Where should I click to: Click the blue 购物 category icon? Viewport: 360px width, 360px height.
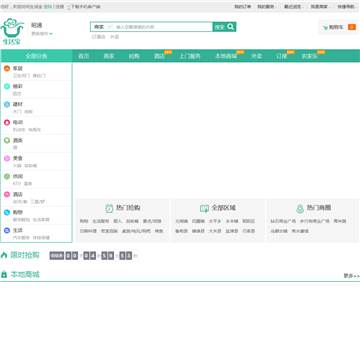[7, 212]
